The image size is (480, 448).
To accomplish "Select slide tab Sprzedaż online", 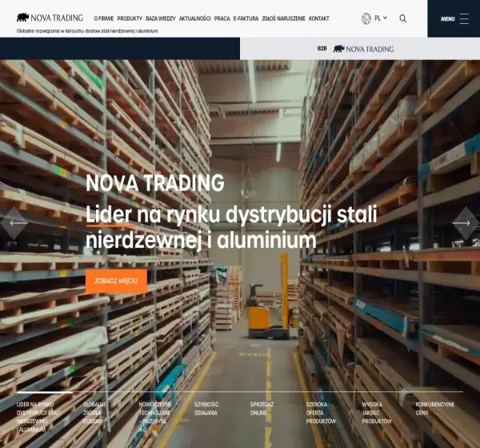I will 262,409.
